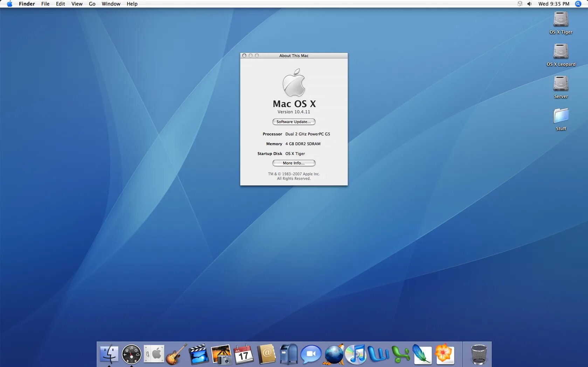Open Spotlight search in menu bar
The height and width of the screenshot is (367, 588).
578,4
